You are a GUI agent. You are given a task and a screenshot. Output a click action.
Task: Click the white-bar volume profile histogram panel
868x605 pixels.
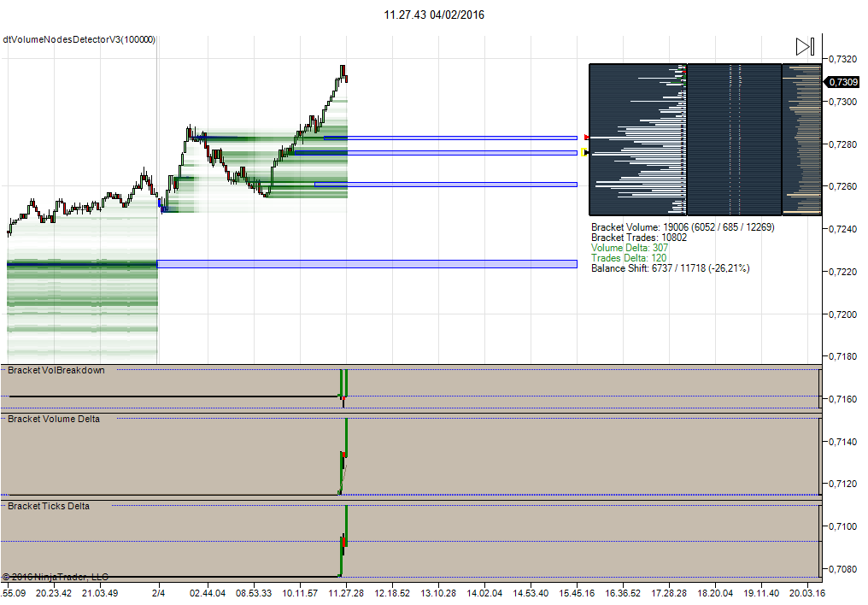click(x=637, y=139)
